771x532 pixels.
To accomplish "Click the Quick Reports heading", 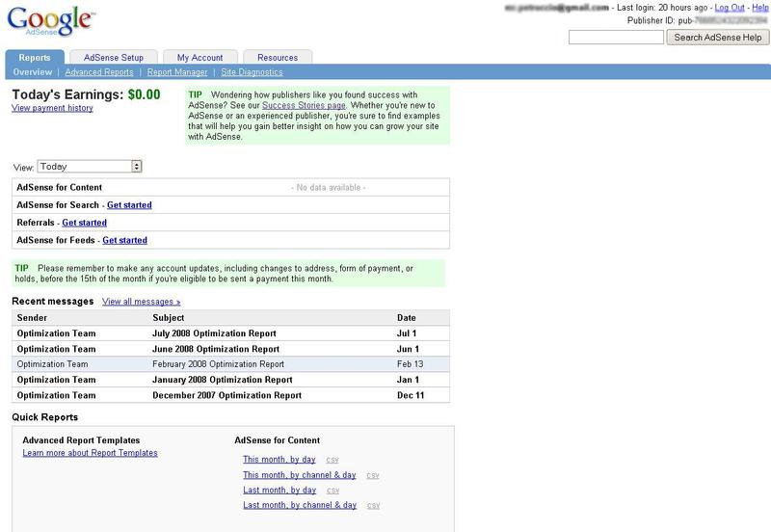I will [x=44, y=417].
